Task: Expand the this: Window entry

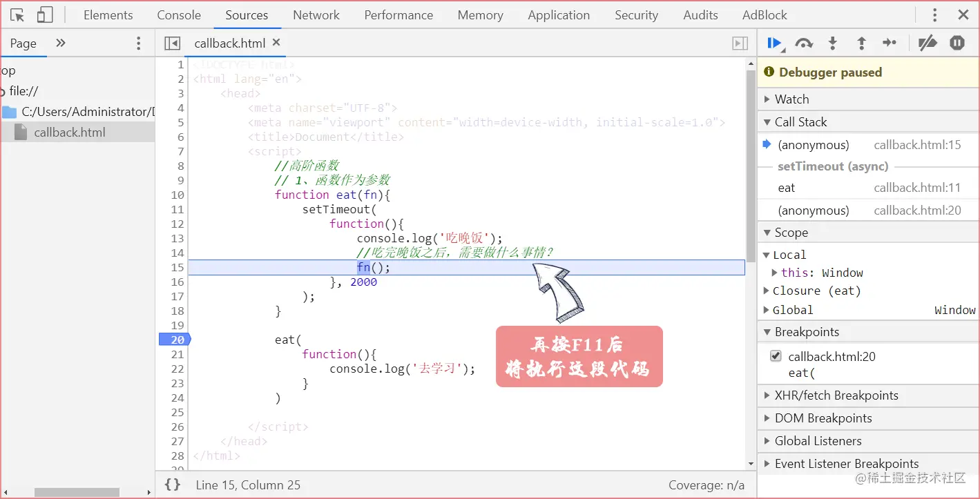Action: click(775, 273)
